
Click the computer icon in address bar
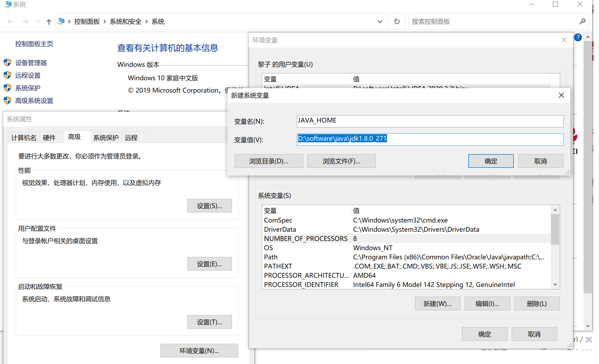[x=61, y=21]
